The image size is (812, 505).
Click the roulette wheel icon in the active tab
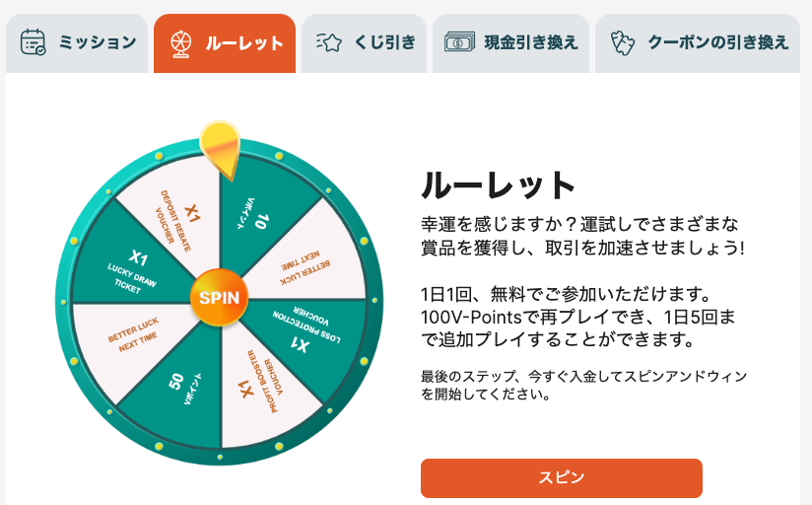(181, 44)
